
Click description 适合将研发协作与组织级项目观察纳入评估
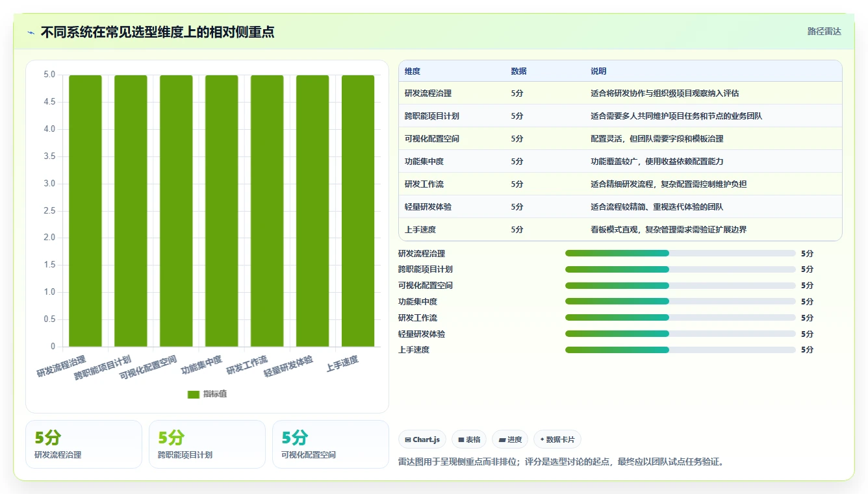(665, 93)
